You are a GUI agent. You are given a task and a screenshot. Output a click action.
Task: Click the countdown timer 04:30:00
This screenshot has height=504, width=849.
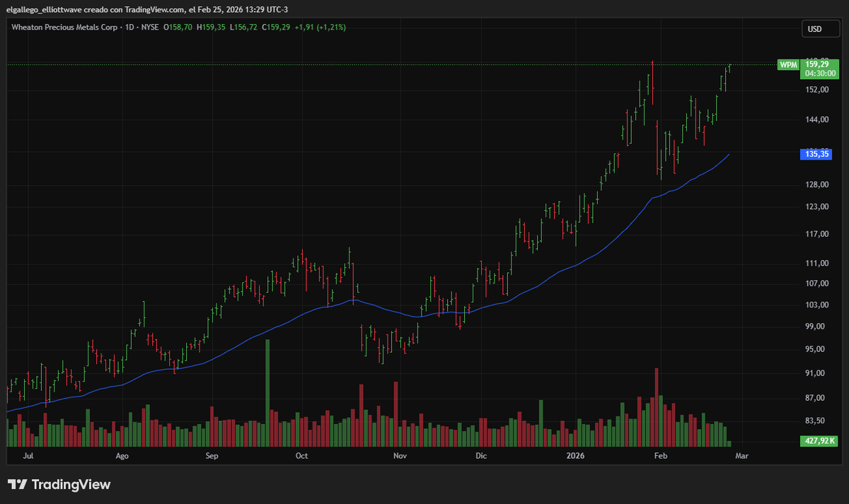(x=821, y=73)
